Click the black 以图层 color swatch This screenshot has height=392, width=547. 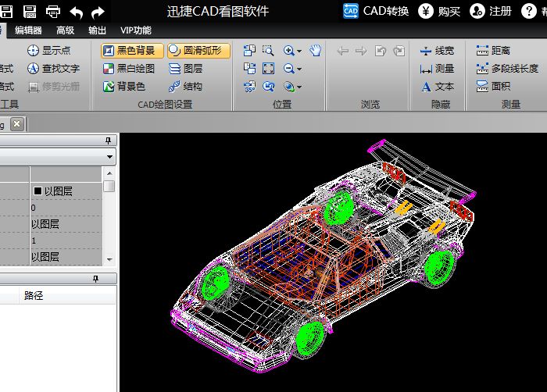click(x=37, y=191)
